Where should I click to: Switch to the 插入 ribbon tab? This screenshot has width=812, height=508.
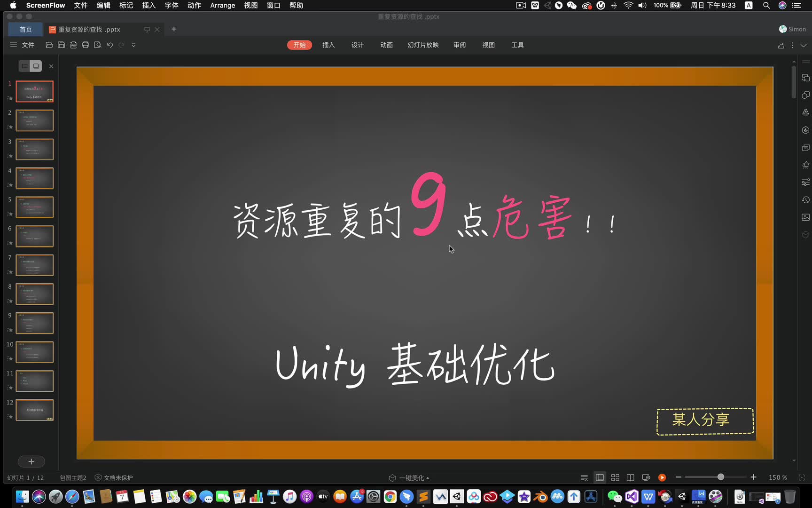pyautogui.click(x=328, y=45)
